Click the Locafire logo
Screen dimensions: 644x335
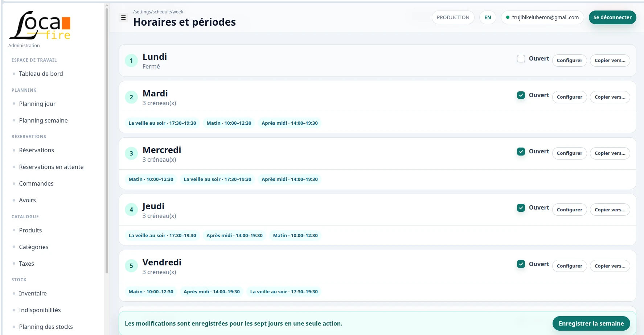(40, 25)
